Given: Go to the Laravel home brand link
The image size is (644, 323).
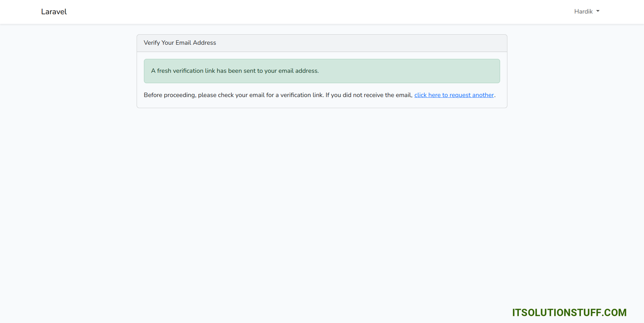Looking at the screenshot, I should click(54, 12).
